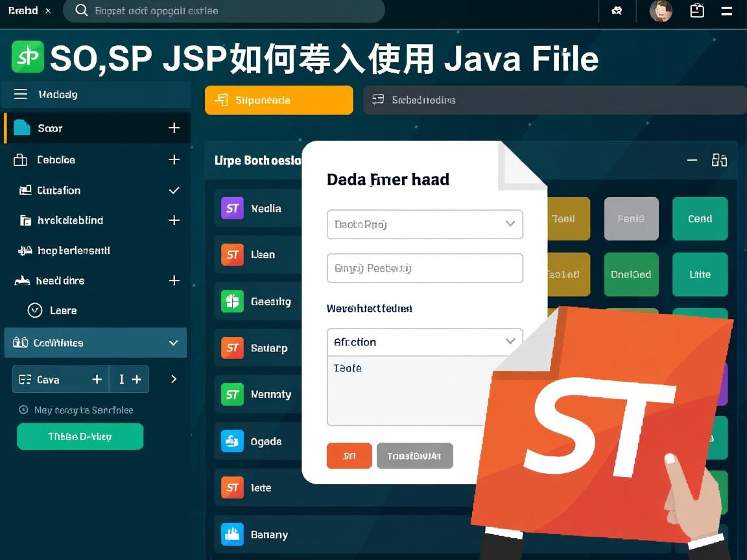
Task: Toggle the checkmark next to Cintafion
Action: click(174, 190)
